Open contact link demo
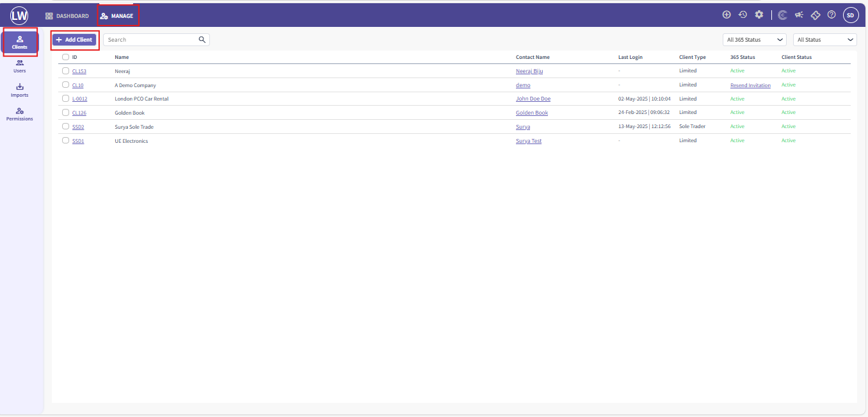Image resolution: width=868 pixels, height=417 pixels. pyautogui.click(x=523, y=85)
